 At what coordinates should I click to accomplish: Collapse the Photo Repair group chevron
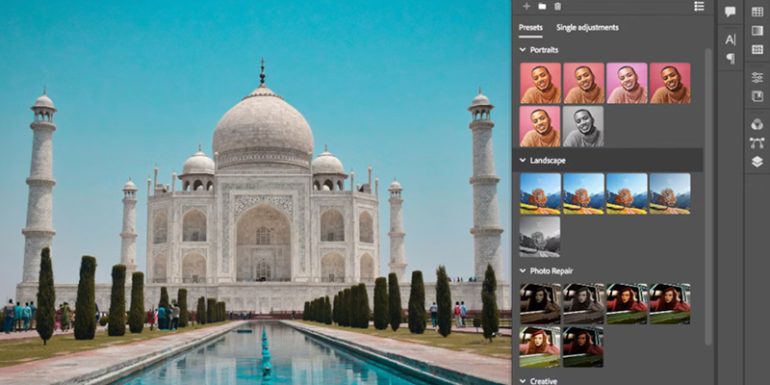522,271
